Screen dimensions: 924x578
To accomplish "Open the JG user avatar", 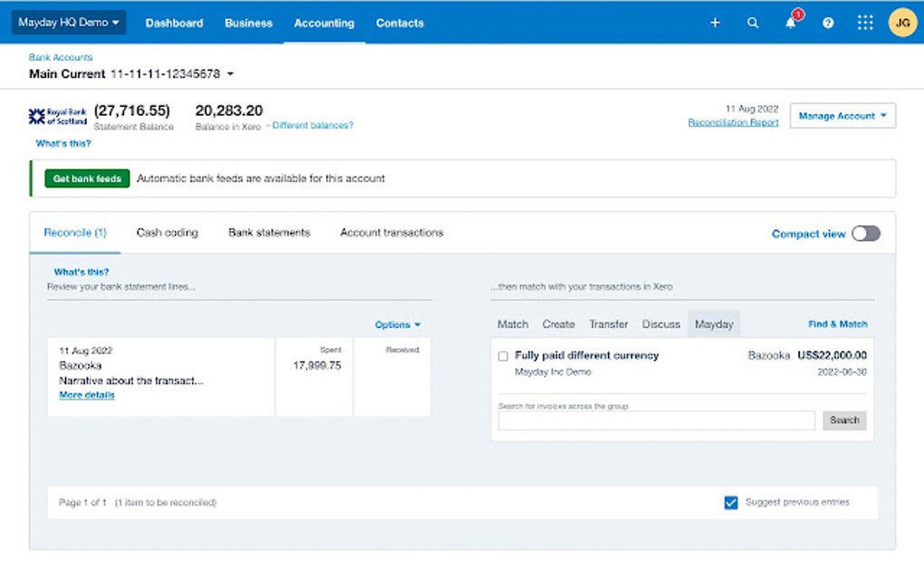I will pyautogui.click(x=902, y=23).
